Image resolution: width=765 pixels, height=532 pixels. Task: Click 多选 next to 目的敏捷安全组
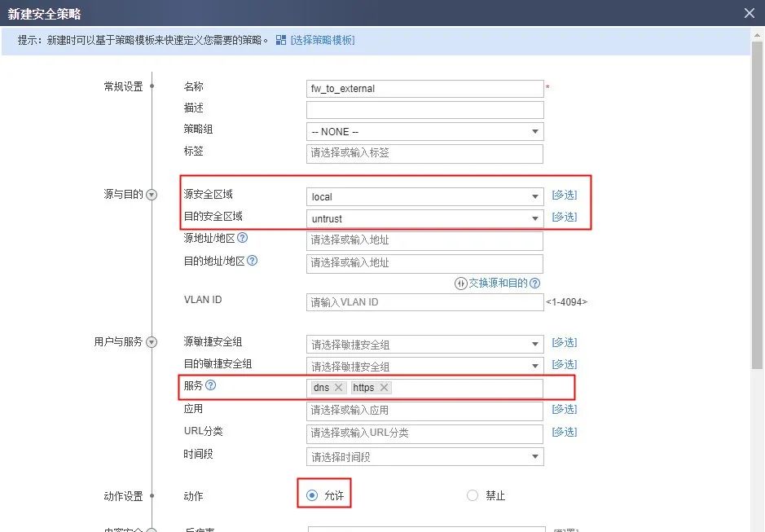click(565, 365)
